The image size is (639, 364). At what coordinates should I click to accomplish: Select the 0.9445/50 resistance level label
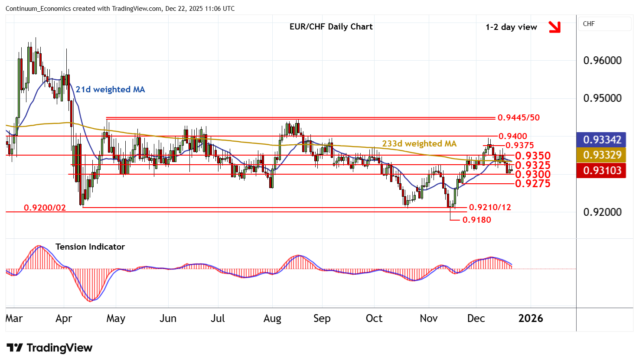(518, 118)
